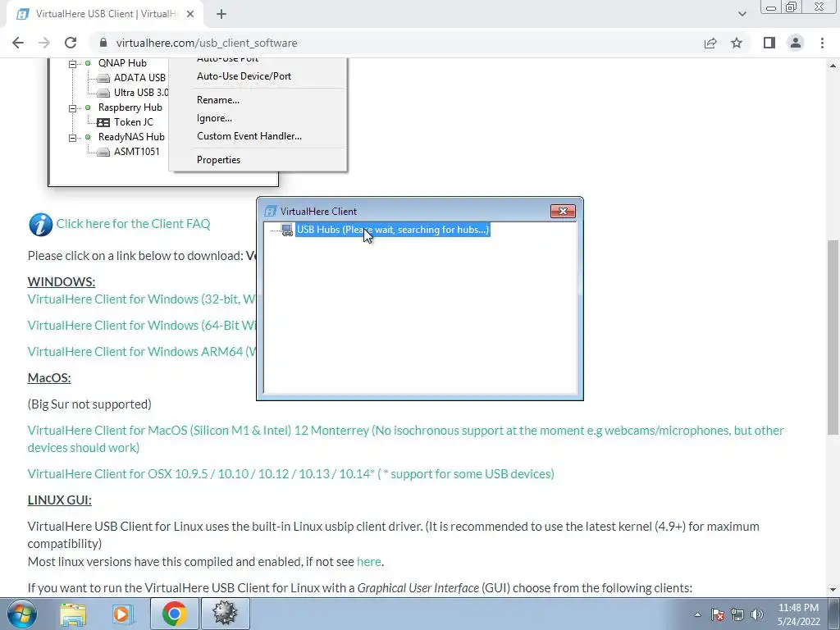Collapse the ReadyNAS Hub tree node
Image resolution: width=840 pixels, height=630 pixels.
72,138
